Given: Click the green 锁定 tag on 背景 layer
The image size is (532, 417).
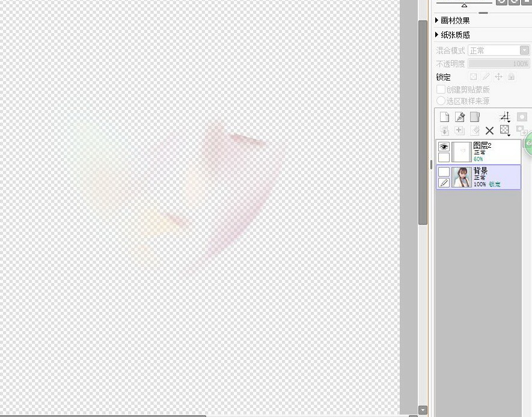Looking at the screenshot, I should (494, 184).
